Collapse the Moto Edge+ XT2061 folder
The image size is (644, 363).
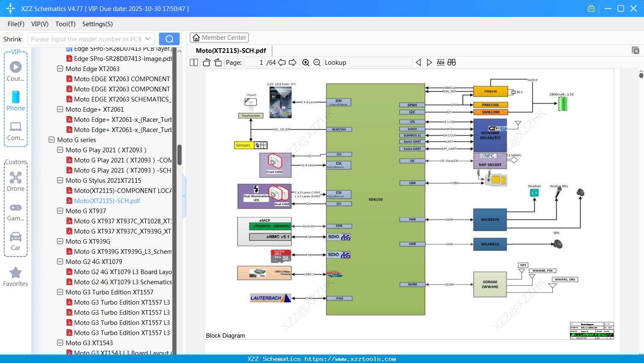(60, 109)
